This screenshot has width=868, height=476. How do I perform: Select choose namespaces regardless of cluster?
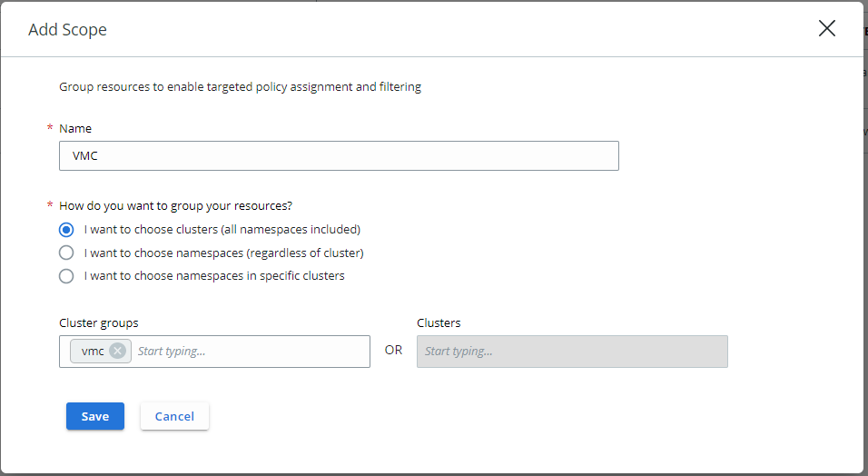coord(66,253)
